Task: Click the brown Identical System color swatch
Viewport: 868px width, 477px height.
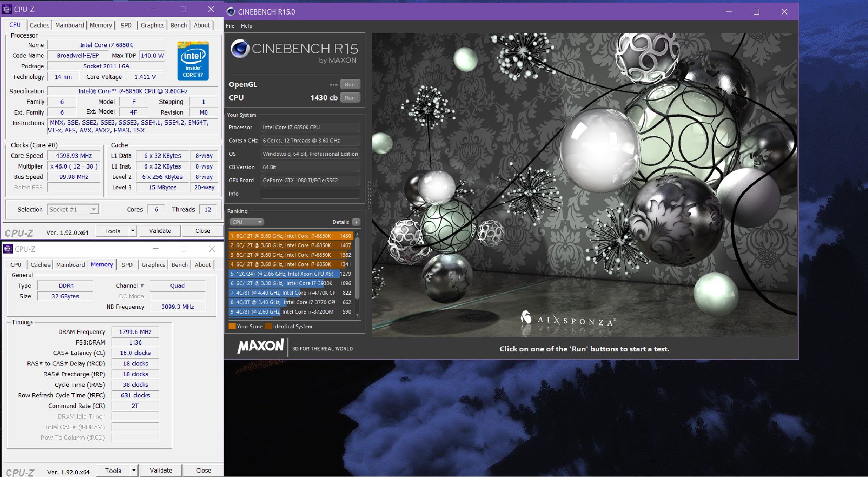Action: pyautogui.click(x=268, y=327)
